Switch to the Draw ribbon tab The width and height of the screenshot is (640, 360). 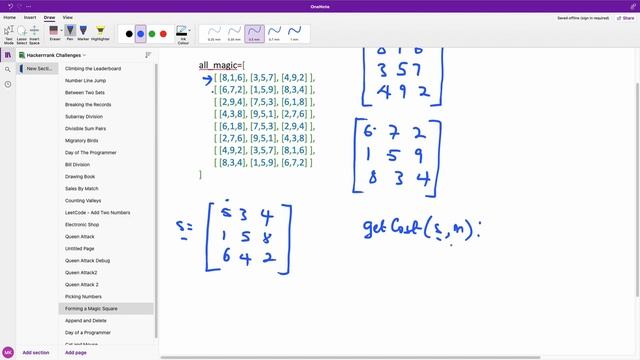pos(49,18)
